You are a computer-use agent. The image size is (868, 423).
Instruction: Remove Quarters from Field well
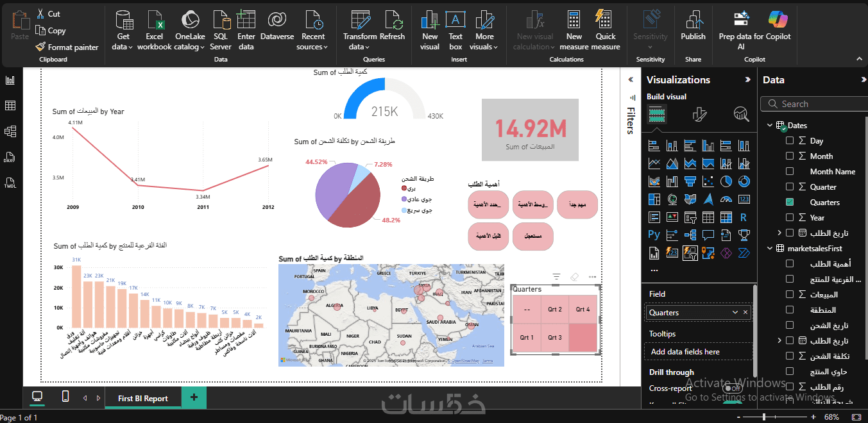(745, 312)
